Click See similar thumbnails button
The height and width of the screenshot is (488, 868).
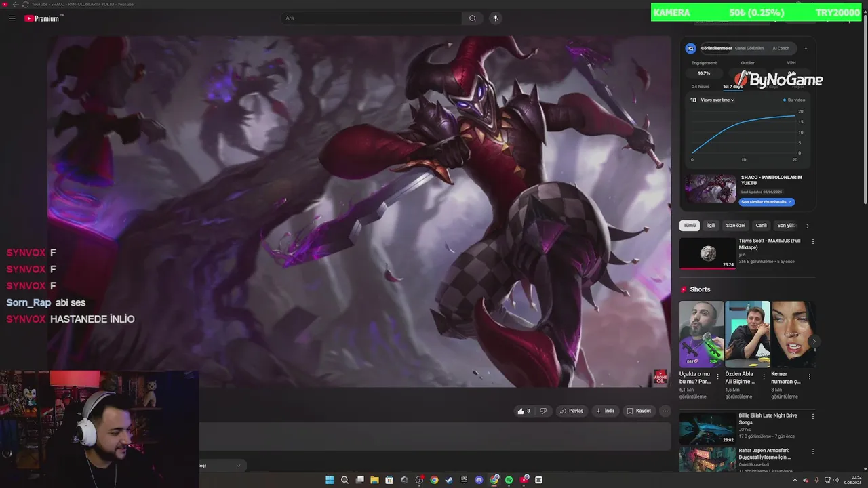click(x=766, y=202)
